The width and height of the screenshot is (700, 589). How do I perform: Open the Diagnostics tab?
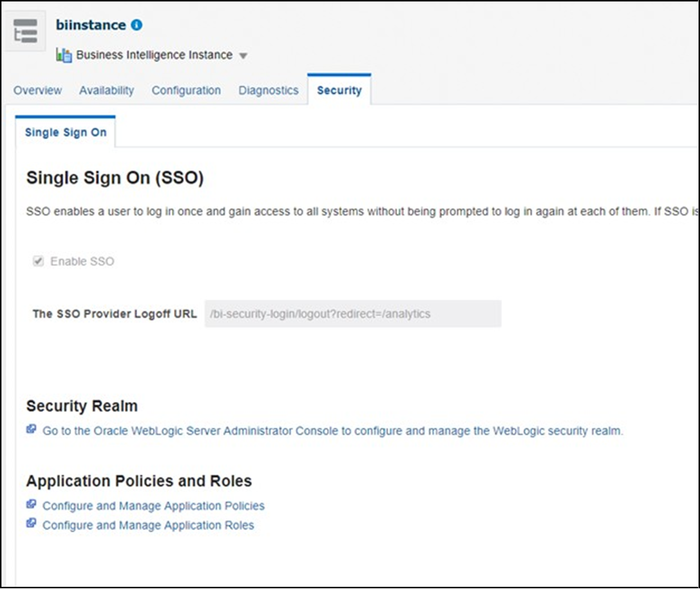point(268,90)
